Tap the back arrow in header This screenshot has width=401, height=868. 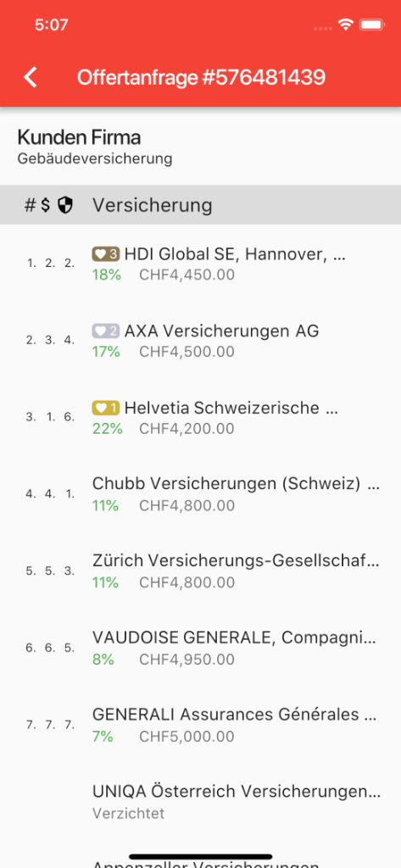(x=31, y=77)
